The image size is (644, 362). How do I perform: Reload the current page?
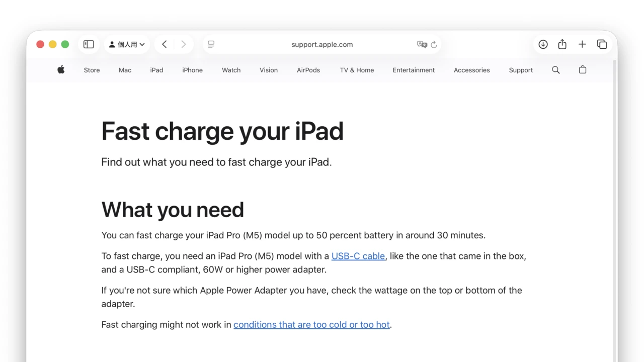pyautogui.click(x=434, y=44)
